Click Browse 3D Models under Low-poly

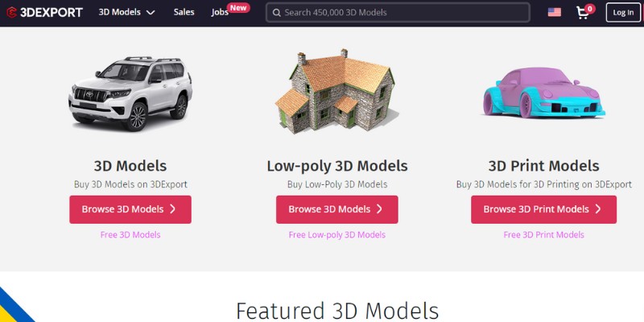[x=336, y=209]
